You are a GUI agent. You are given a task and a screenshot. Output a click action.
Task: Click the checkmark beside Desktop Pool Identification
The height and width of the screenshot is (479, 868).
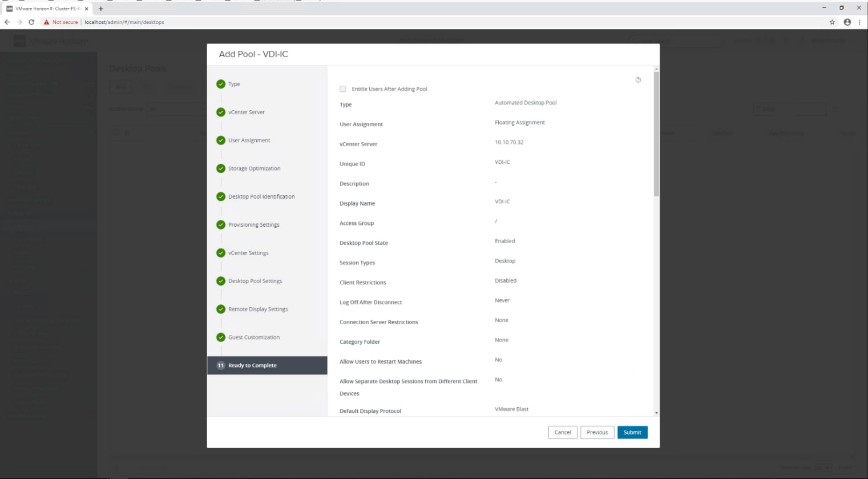pyautogui.click(x=221, y=196)
